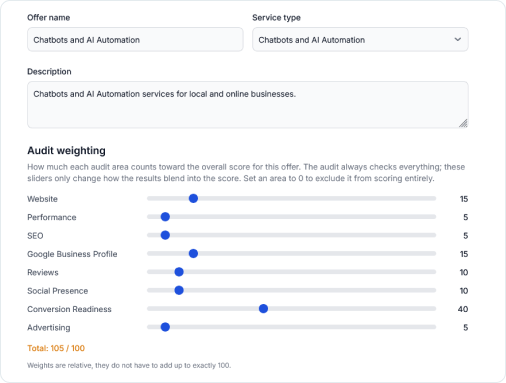Viewport: 506px width, 383px height.
Task: Click the Google Business Profile label
Action: pos(72,254)
